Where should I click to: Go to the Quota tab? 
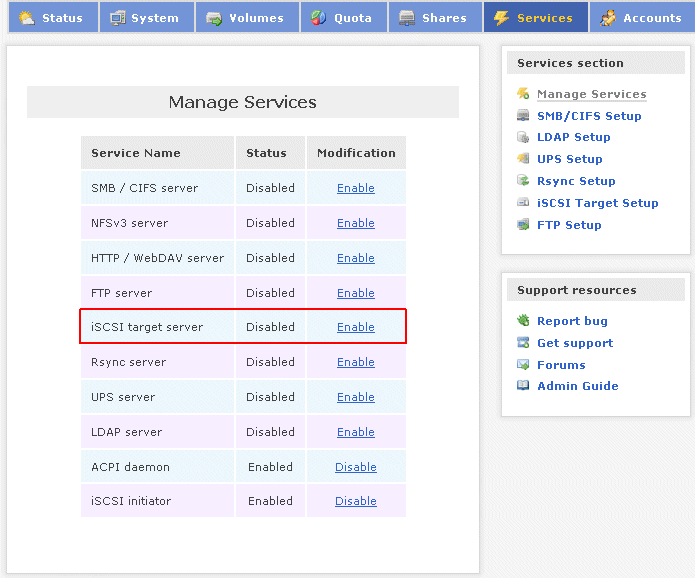[x=342, y=18]
